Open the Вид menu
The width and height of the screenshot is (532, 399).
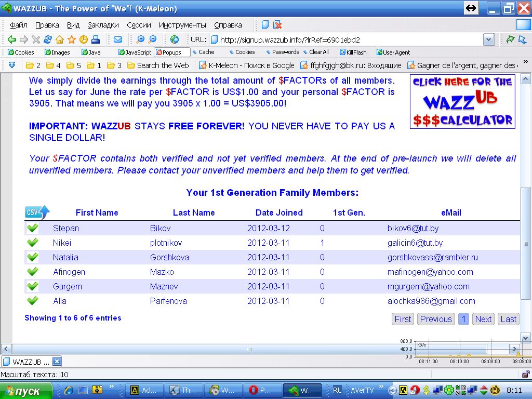tap(73, 25)
